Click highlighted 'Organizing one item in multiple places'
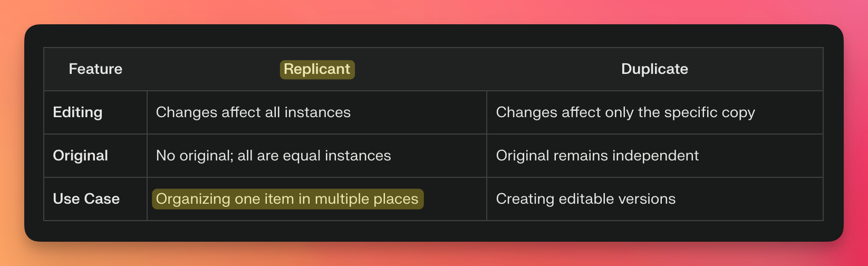Screen dimensions: 868x266 [287, 199]
